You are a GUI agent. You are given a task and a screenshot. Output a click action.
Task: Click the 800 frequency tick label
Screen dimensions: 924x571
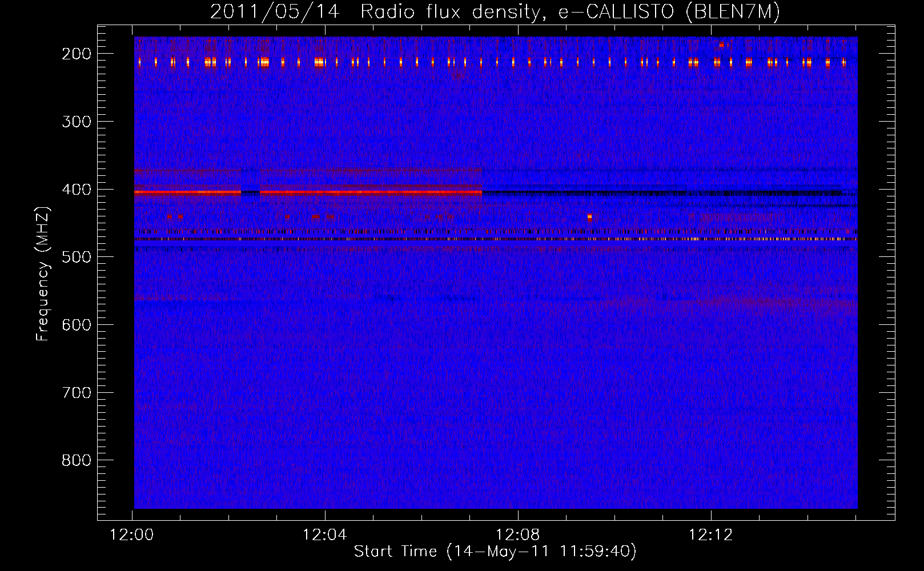pos(76,460)
